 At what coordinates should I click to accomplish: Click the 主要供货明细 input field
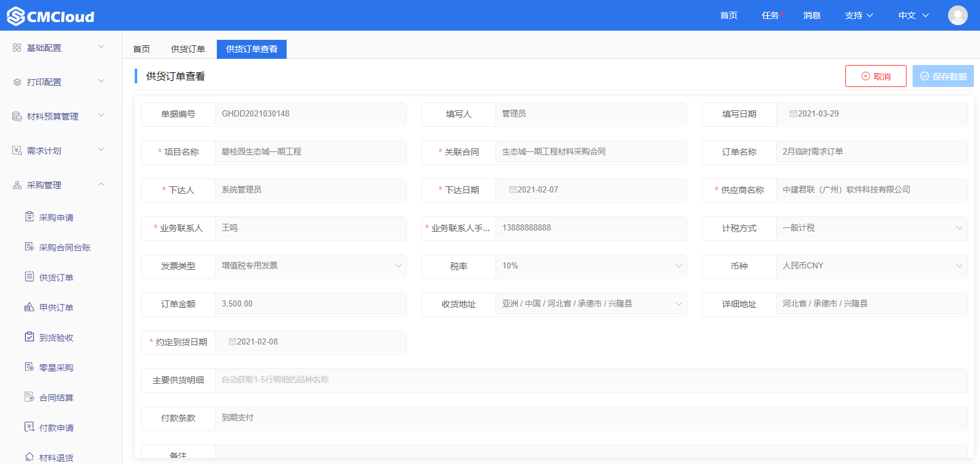591,380
